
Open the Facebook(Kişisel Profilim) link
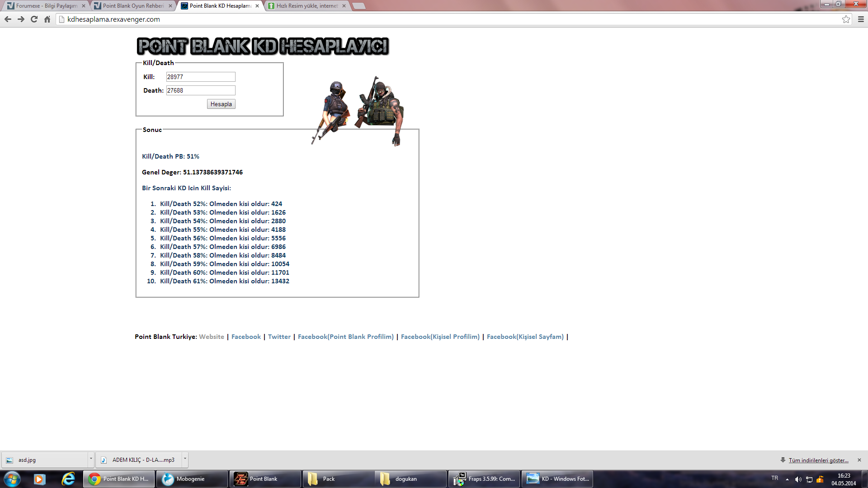(x=440, y=337)
